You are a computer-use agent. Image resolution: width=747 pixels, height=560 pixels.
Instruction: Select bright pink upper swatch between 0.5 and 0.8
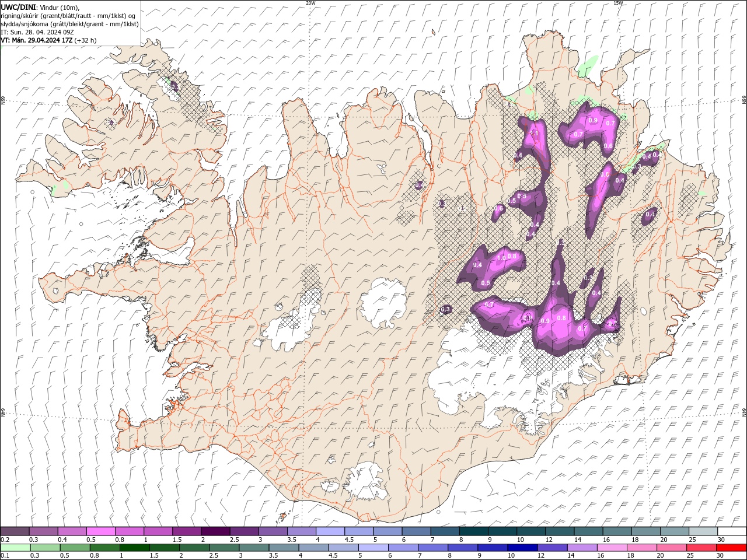(101, 531)
